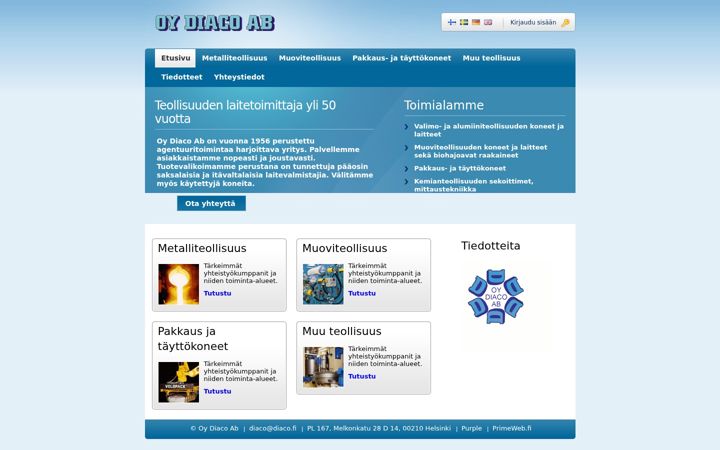Open Muoviteollisuuden koneet ja laitteet link
This screenshot has width=720, height=450.
pyautogui.click(x=481, y=151)
